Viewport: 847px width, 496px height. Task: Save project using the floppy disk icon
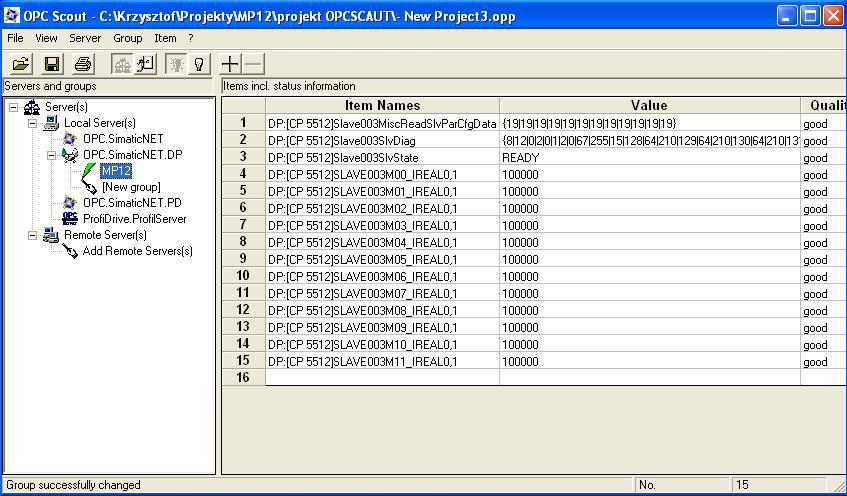coord(52,64)
